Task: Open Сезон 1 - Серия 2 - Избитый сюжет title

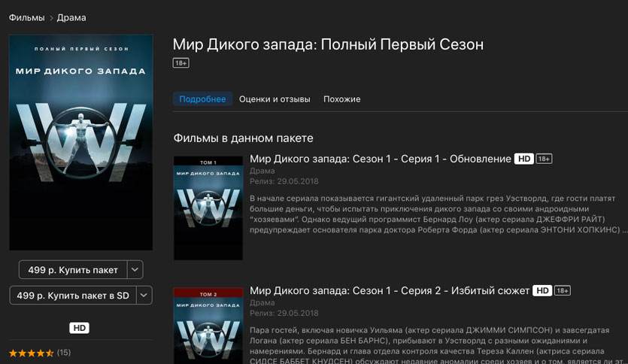Action: 390,291
